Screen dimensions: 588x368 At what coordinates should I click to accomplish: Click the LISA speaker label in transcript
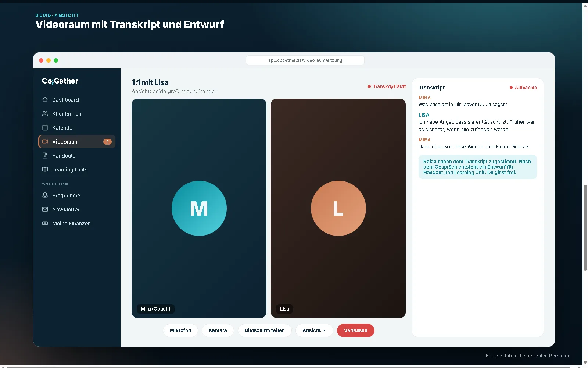424,115
